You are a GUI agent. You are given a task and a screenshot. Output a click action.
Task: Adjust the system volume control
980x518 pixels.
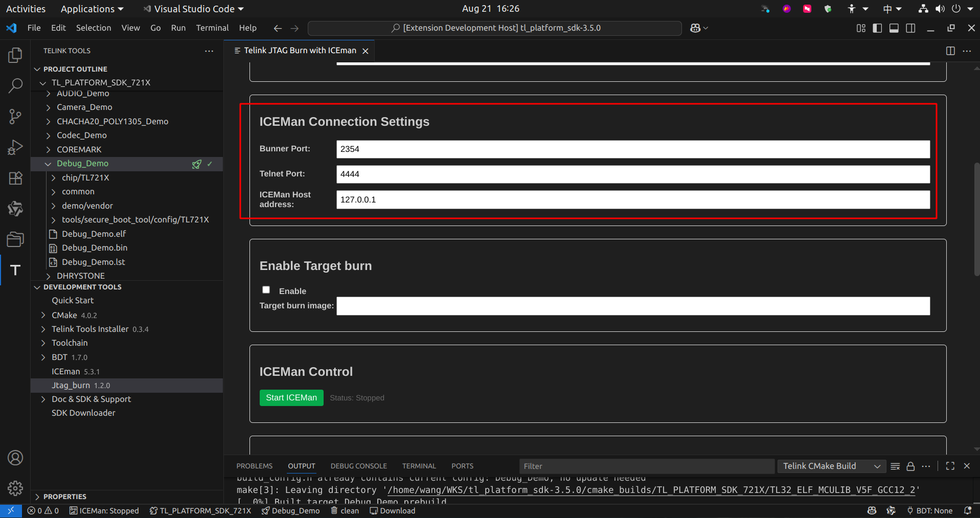(x=940, y=8)
